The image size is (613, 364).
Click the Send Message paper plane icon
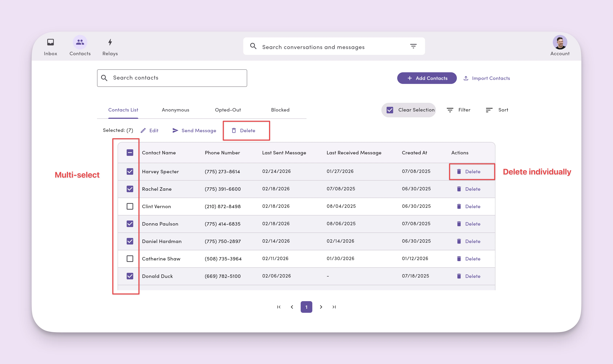[x=175, y=130]
